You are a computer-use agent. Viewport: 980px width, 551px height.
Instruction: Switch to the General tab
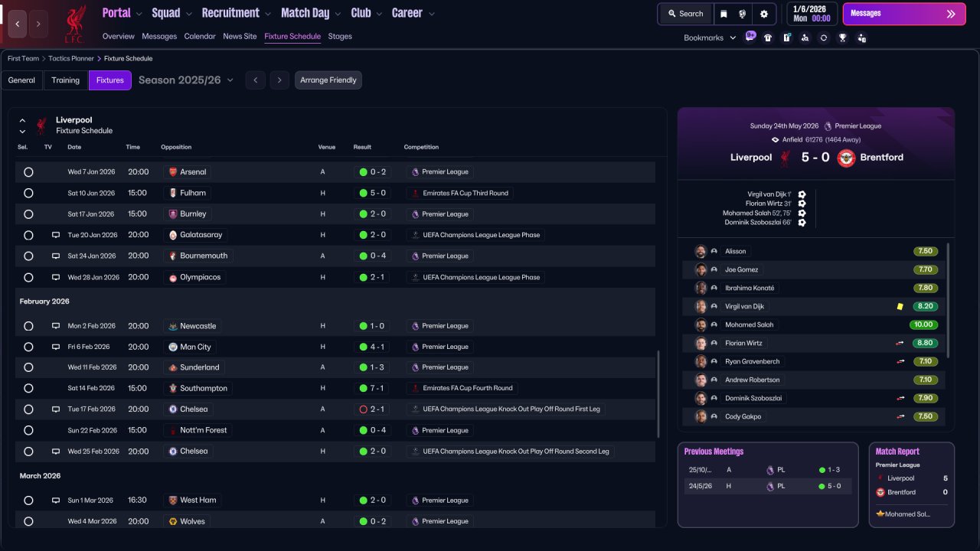coord(21,80)
